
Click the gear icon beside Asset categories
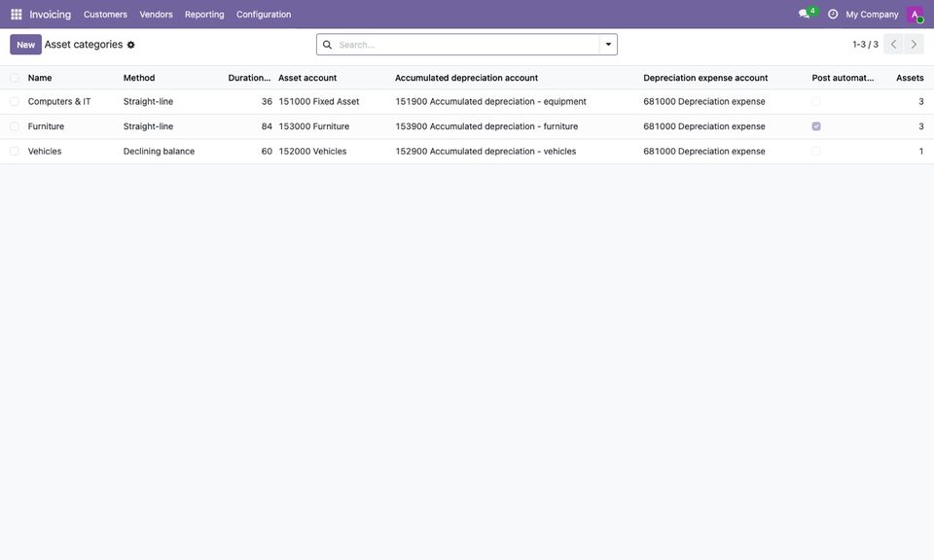pyautogui.click(x=131, y=45)
